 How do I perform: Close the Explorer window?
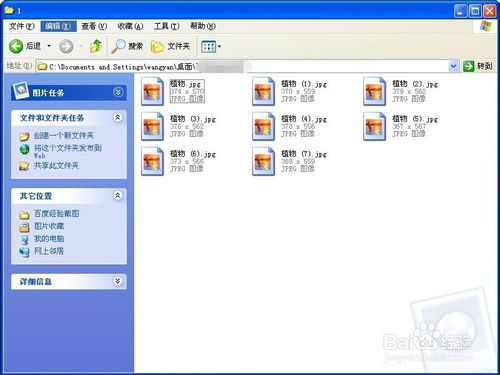tap(489, 11)
